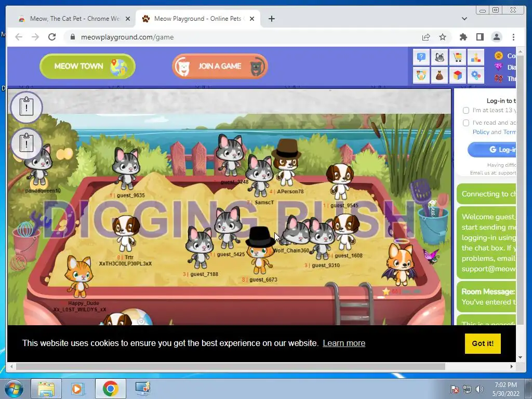This screenshot has width=532, height=399.
Task: Click the flip-flops currency icon
Action: click(499, 78)
